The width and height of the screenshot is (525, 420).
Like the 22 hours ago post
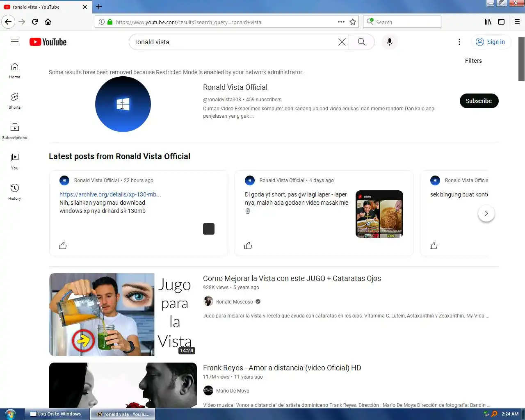[63, 246]
